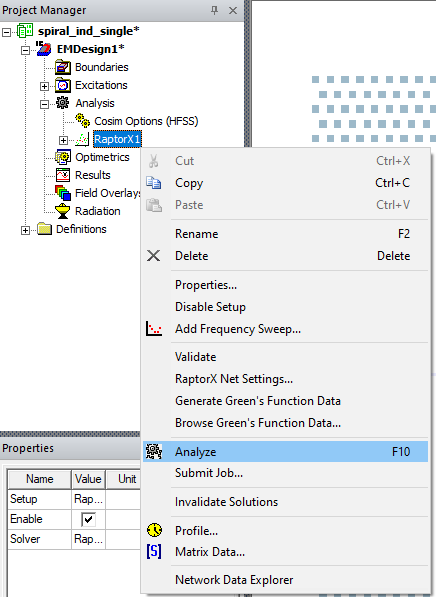Open Browse Green's Function Data...

286,423
